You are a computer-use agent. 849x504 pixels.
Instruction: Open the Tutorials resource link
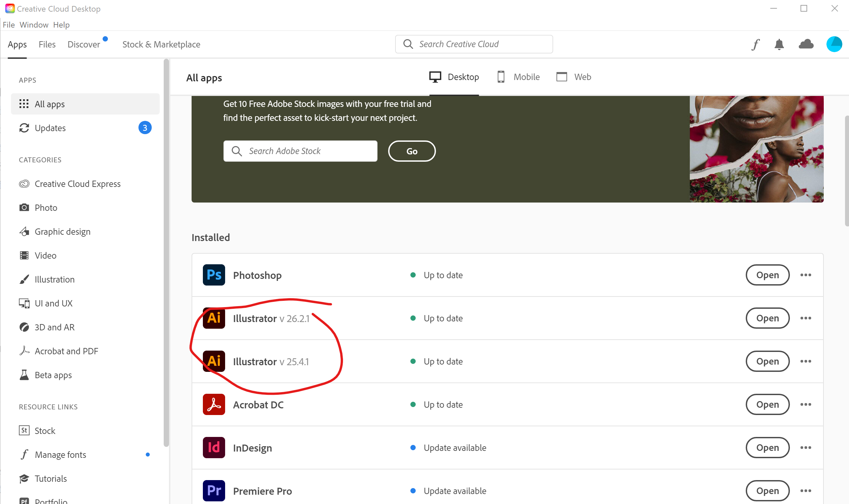tap(43, 478)
